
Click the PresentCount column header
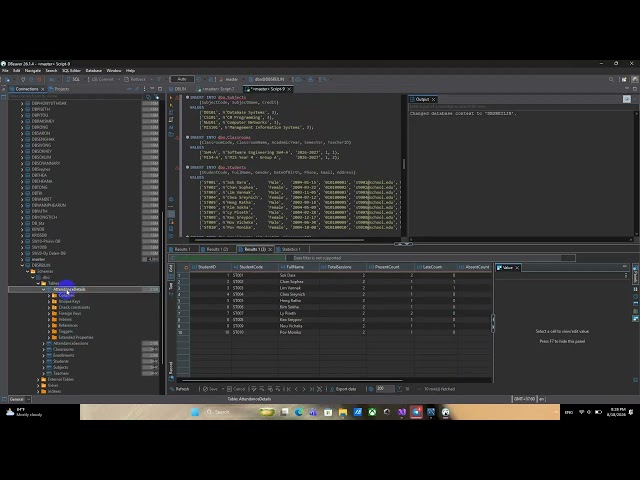pyautogui.click(x=390, y=267)
